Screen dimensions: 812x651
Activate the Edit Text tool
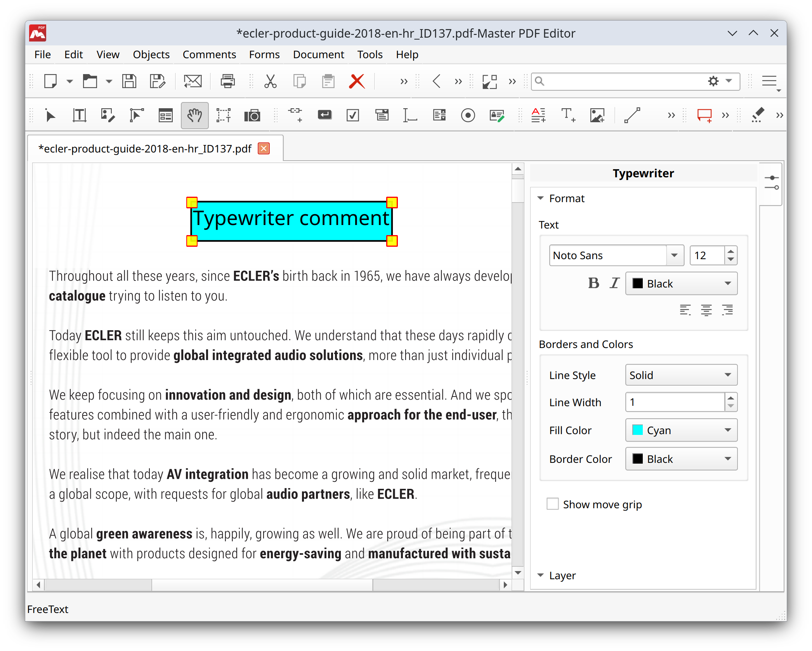click(x=79, y=115)
